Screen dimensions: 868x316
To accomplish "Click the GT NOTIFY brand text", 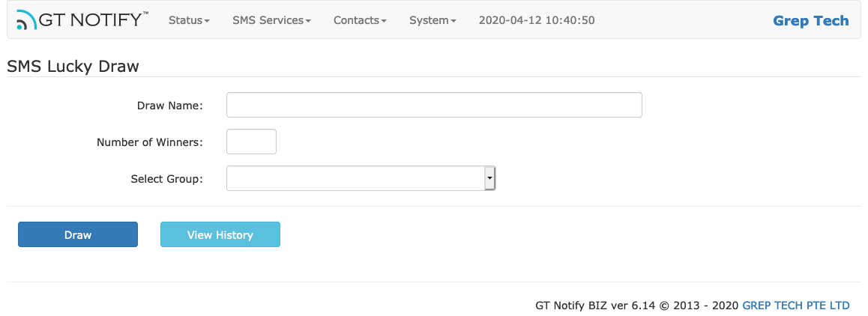I will 93,20.
